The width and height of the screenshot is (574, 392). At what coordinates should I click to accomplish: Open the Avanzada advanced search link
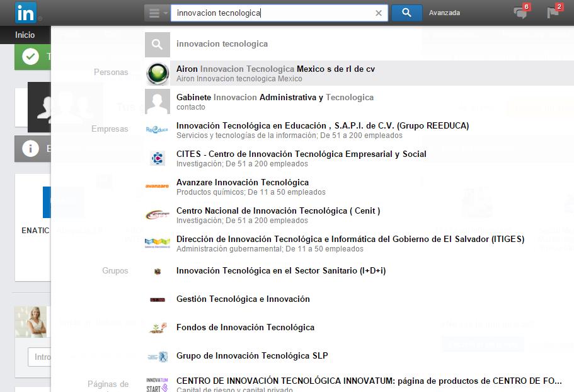[444, 13]
